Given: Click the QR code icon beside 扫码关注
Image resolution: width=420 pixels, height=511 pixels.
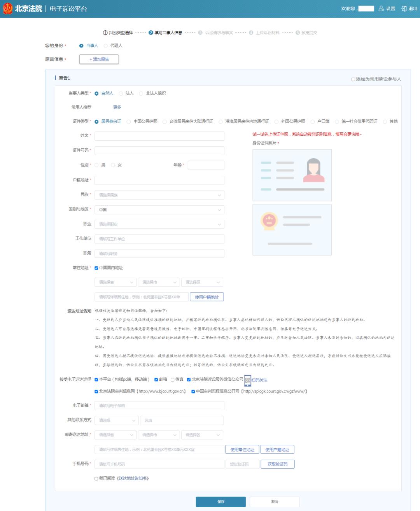Looking at the screenshot, I should tap(247, 380).
